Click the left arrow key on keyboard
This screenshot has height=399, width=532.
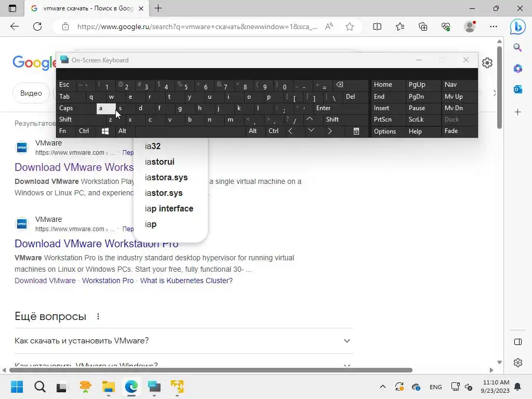point(290,131)
